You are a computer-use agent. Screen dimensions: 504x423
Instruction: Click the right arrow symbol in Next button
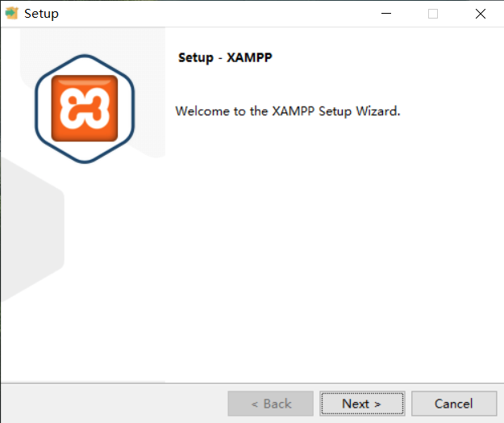pyautogui.click(x=377, y=404)
